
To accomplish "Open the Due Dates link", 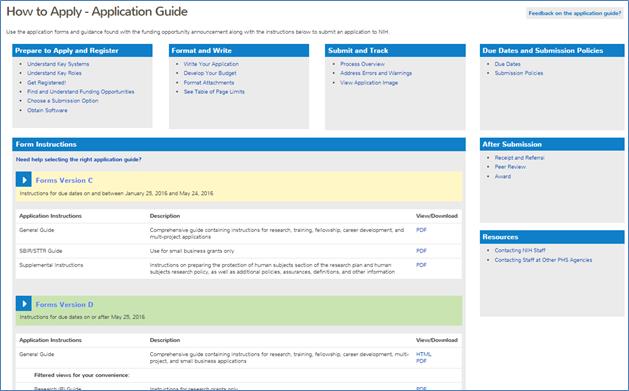I will tap(507, 64).
